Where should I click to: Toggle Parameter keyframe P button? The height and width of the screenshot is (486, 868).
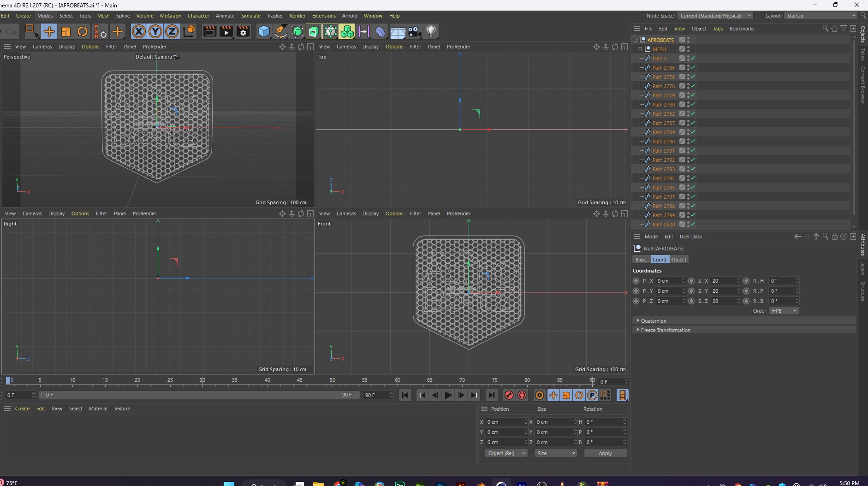pyautogui.click(x=592, y=395)
